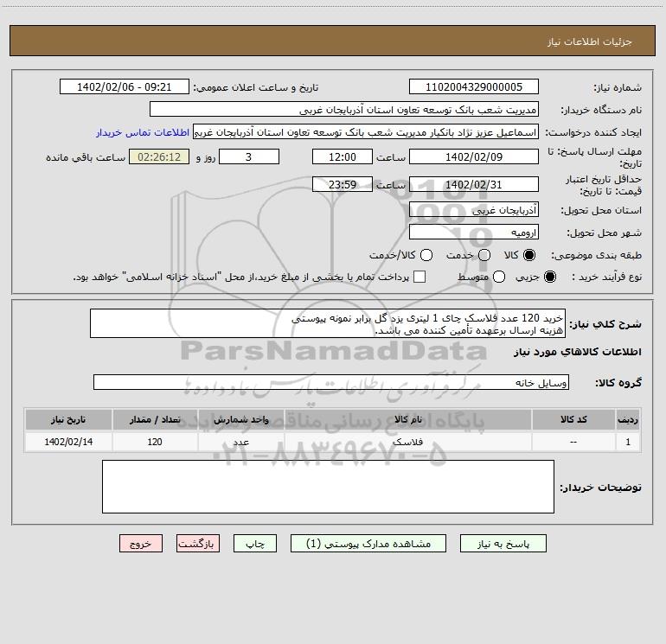The height and width of the screenshot is (644, 666).
Task: Click the response deadline date 1402/02/09
Action: 474,156
